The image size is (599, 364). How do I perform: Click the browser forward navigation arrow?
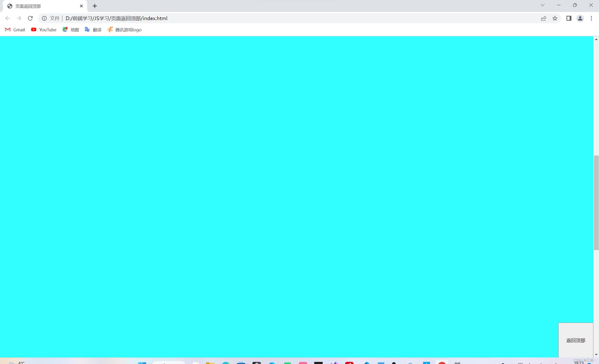(x=19, y=18)
